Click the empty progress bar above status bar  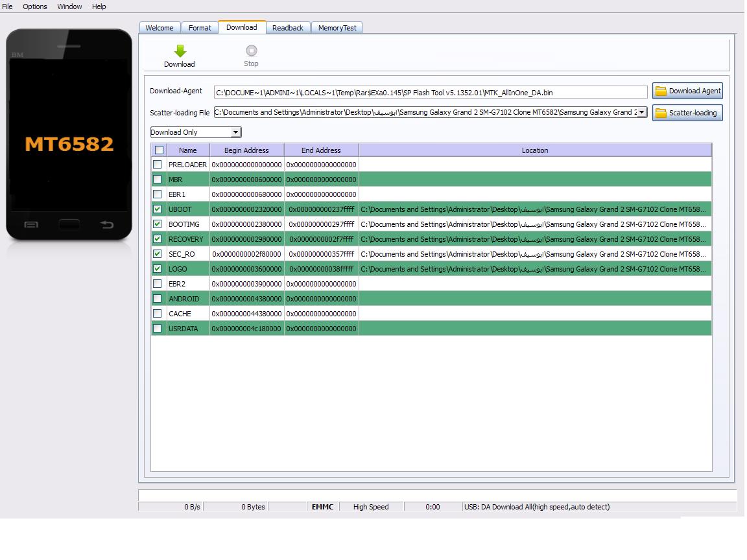[x=437, y=495]
